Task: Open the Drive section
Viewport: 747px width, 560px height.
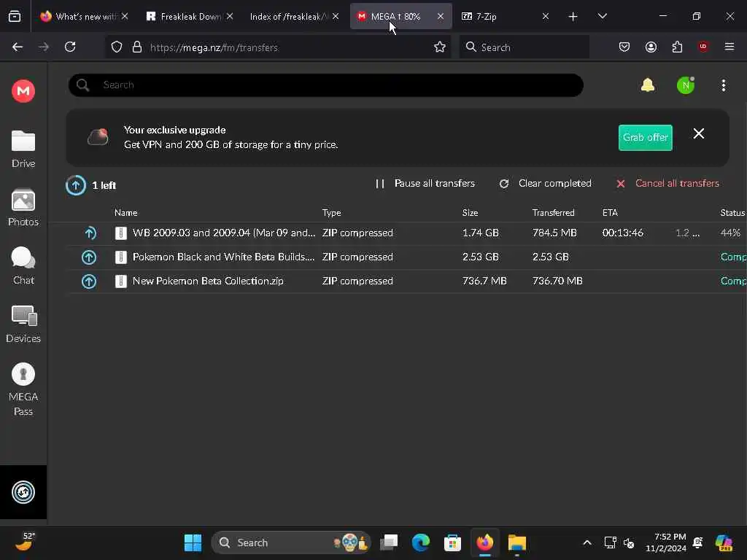Action: point(23,149)
